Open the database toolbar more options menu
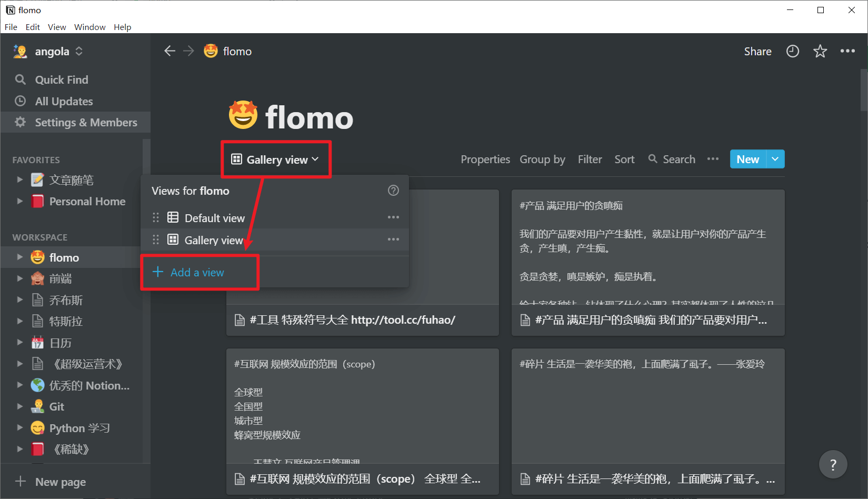Viewport: 868px width, 499px height. pos(713,159)
